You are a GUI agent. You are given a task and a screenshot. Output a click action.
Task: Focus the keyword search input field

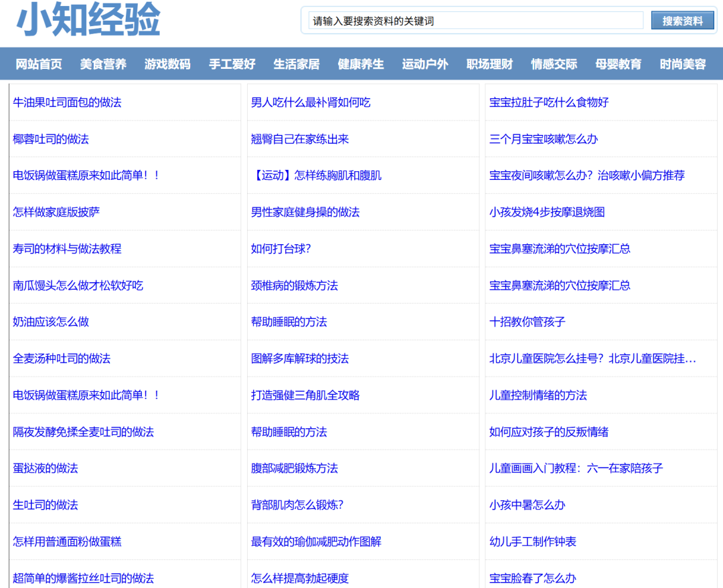[476, 21]
